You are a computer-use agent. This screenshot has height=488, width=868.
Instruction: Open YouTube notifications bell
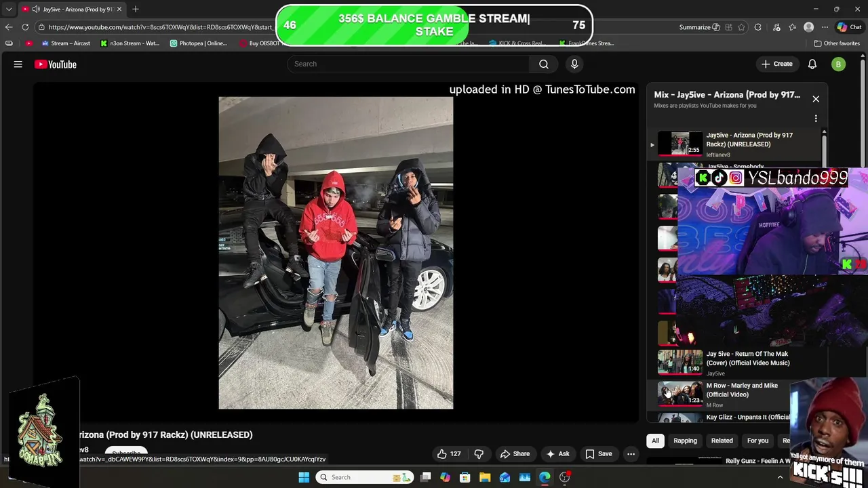click(812, 64)
